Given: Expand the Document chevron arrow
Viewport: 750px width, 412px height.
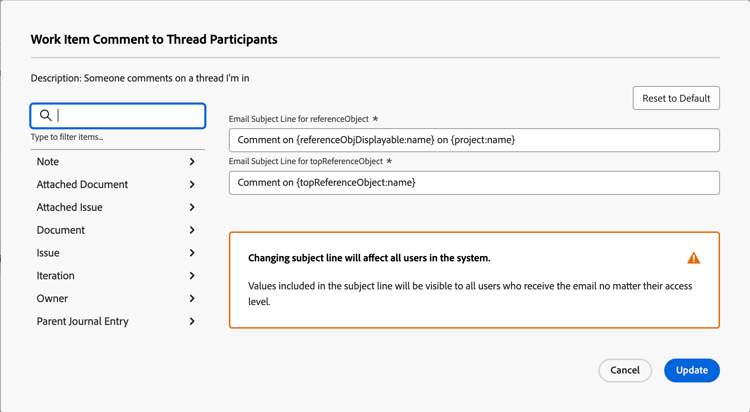Looking at the screenshot, I should pyautogui.click(x=192, y=230).
